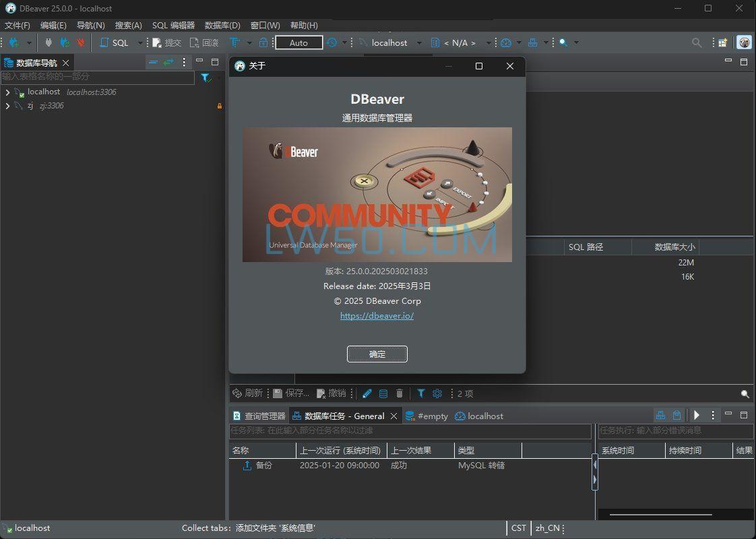Screen dimensions: 756x539
Task: Open the dashboard gauge icon in toolbar
Action: tap(506, 42)
